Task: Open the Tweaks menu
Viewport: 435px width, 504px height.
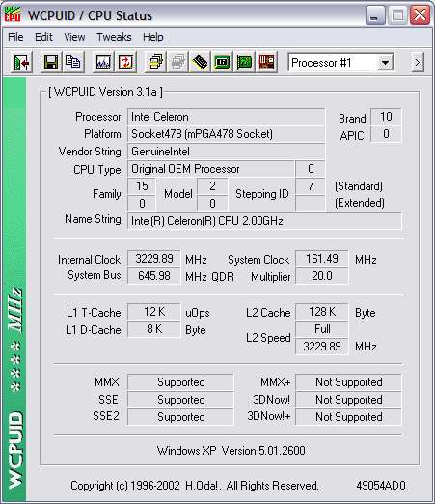Action: pos(114,37)
